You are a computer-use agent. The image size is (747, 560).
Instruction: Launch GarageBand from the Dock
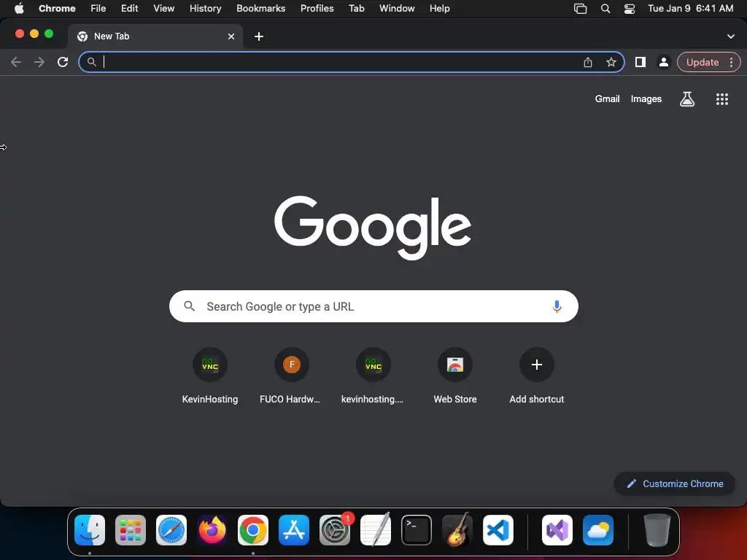457,530
